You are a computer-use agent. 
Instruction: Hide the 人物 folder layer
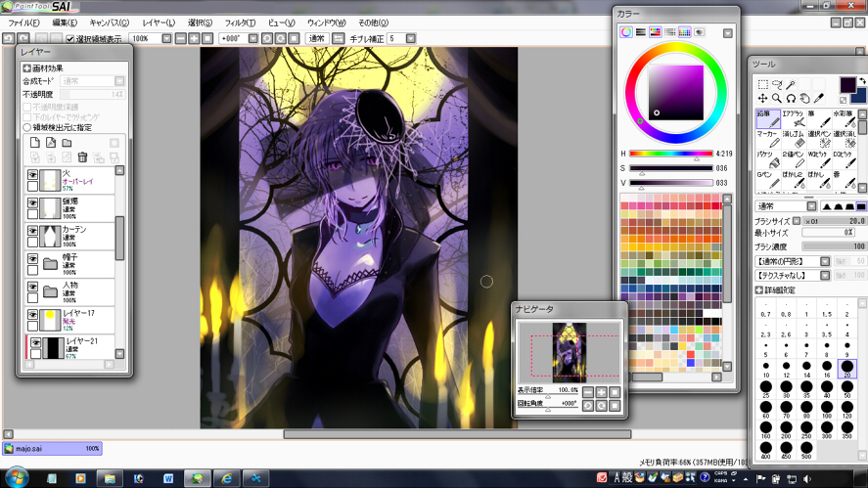click(32, 287)
